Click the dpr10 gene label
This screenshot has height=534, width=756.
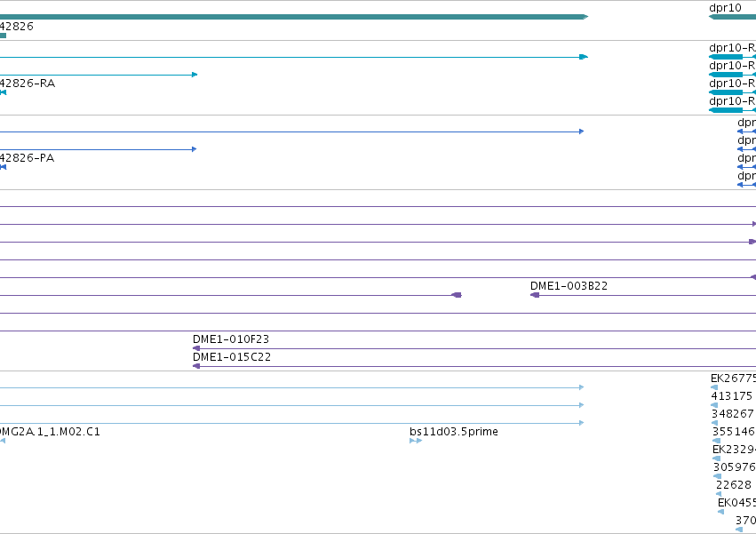pos(725,8)
